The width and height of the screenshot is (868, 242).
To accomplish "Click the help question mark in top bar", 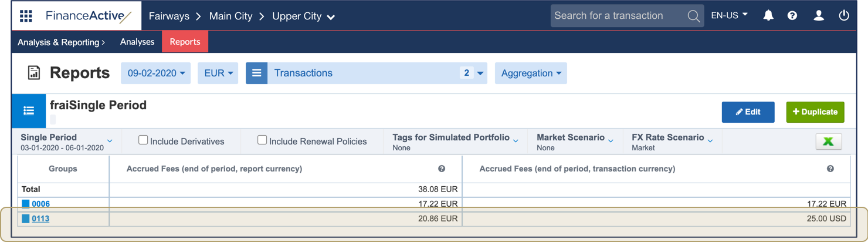I will [792, 16].
